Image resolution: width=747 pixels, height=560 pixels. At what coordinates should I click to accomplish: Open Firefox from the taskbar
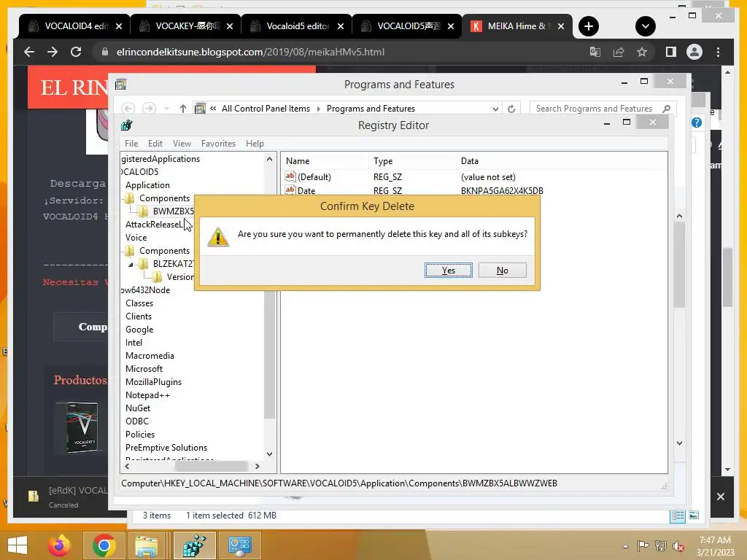click(59, 545)
